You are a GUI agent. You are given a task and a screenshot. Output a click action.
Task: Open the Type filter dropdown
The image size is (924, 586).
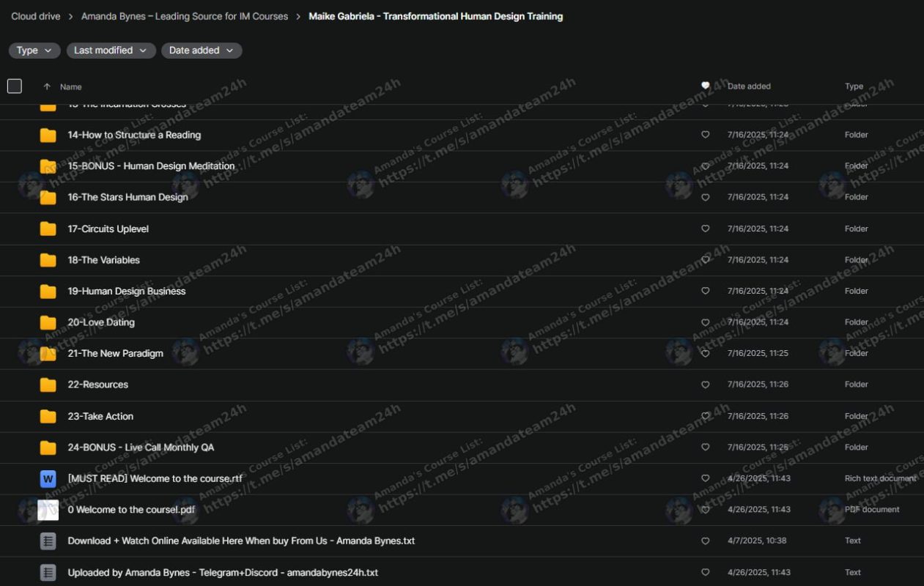34,51
